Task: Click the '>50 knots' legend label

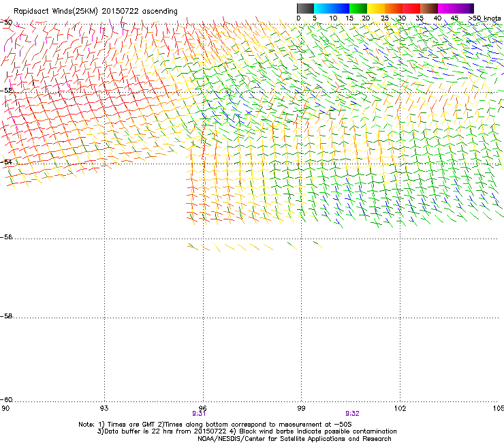Action: [x=484, y=18]
